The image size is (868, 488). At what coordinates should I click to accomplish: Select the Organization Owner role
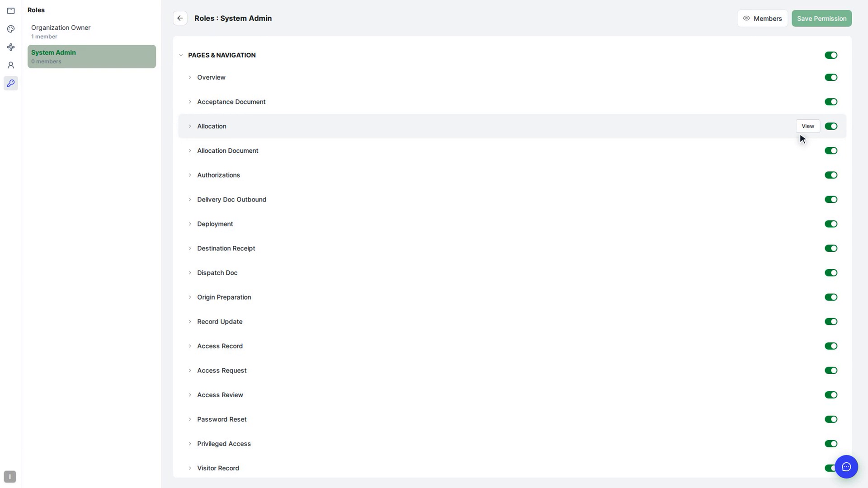(x=92, y=32)
